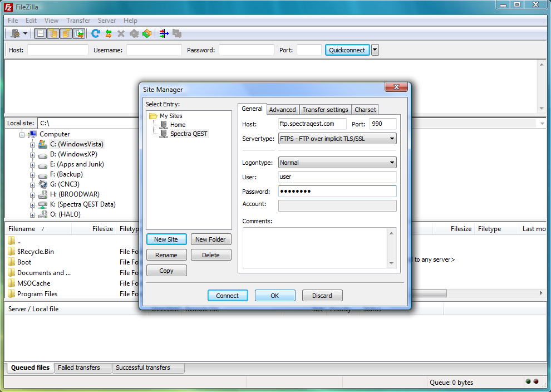Screen dimensions: 551x392
Task: Click the Disconnect from server icon
Action: coord(134,33)
